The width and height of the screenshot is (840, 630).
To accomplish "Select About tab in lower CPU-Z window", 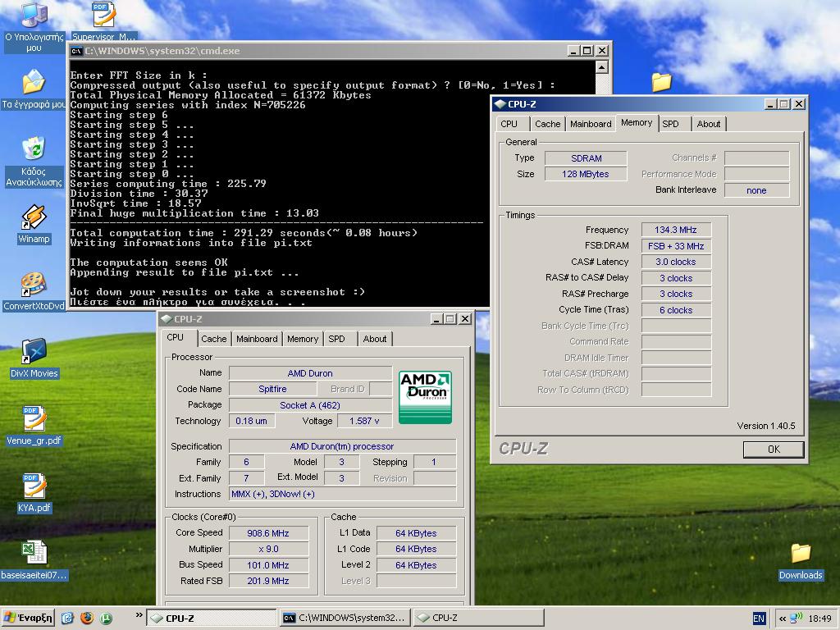I will click(x=374, y=339).
